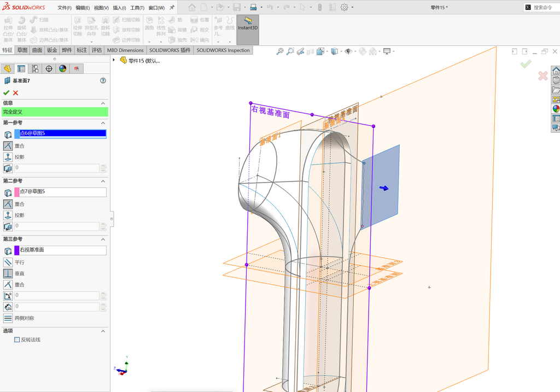Open the 文件(F) menu

click(x=65, y=8)
